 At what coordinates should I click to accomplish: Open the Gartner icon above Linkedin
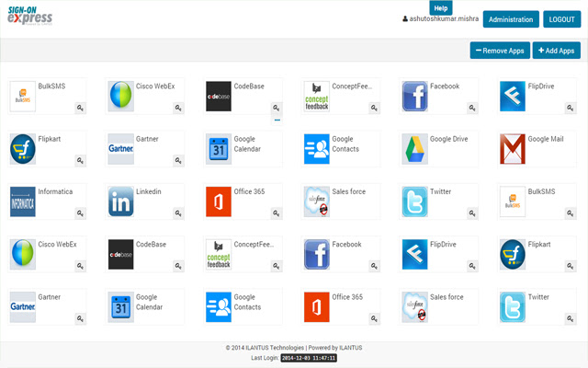click(120, 149)
